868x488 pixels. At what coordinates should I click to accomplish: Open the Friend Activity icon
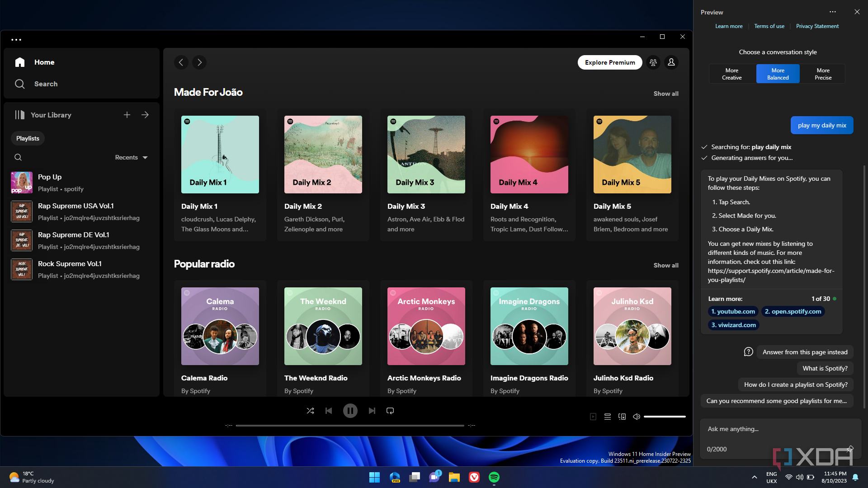click(653, 62)
